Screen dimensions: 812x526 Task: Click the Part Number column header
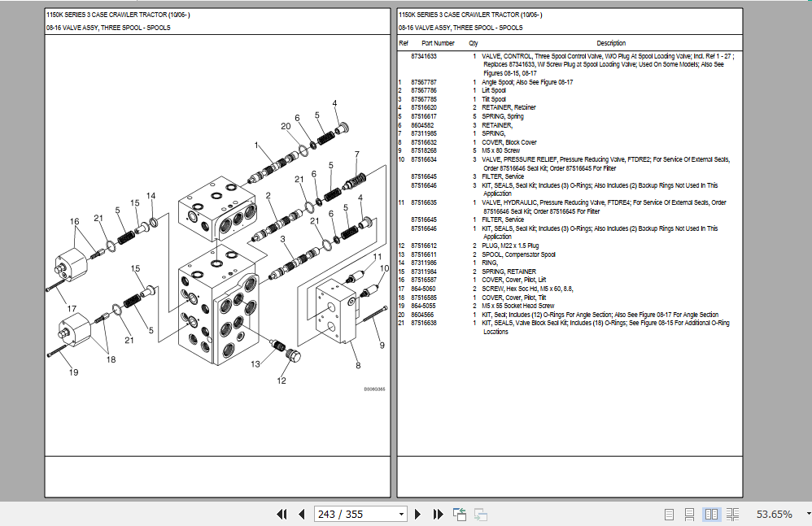pos(438,43)
